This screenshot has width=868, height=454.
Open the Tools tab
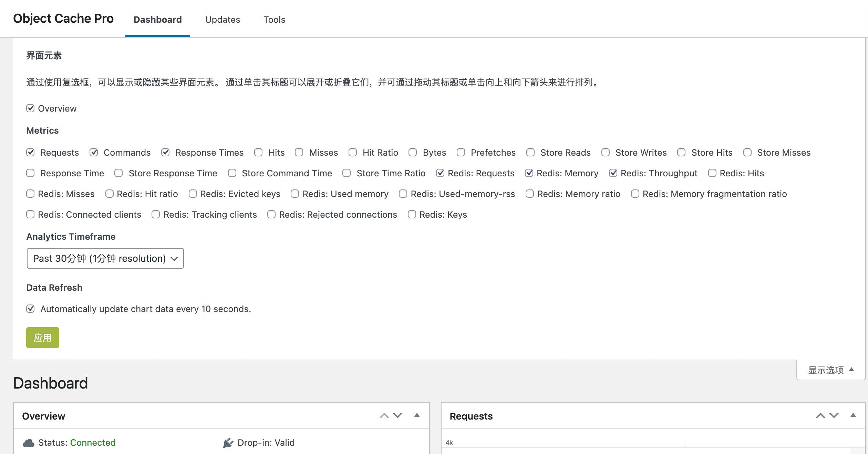275,20
